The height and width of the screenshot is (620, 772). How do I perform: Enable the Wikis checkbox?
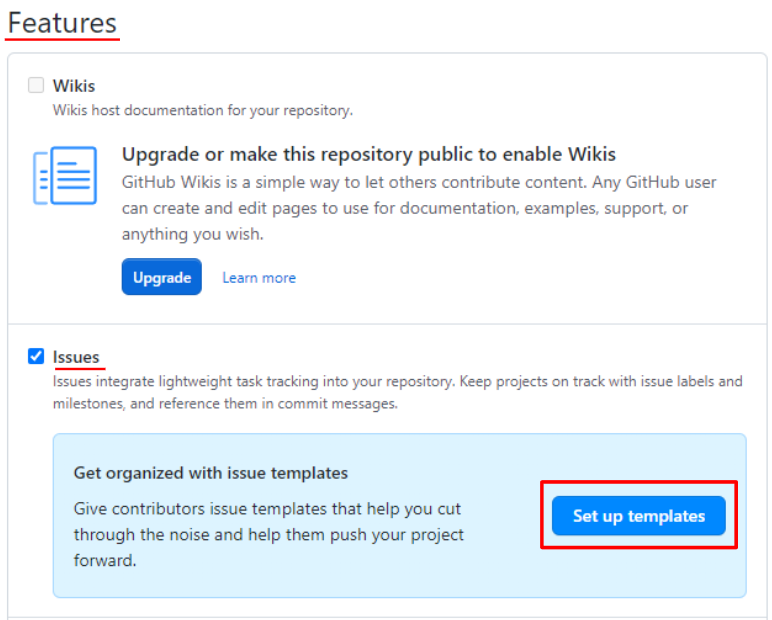(36, 85)
